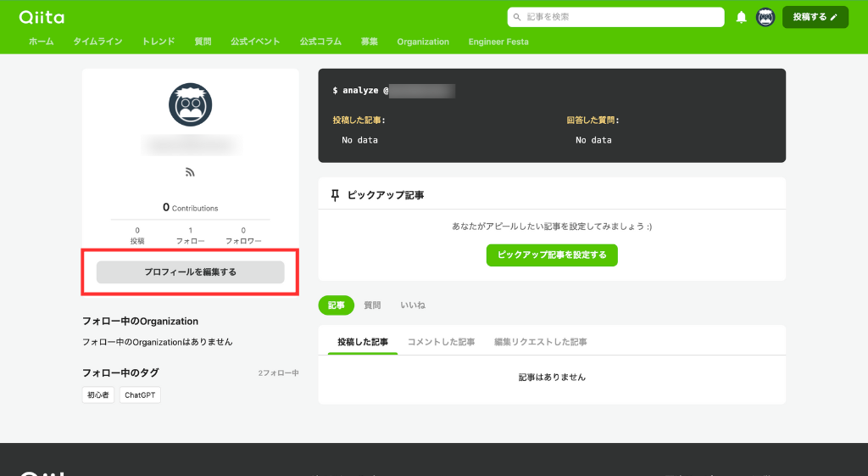
Task: Open 質問 in the top navigation
Action: tap(203, 42)
